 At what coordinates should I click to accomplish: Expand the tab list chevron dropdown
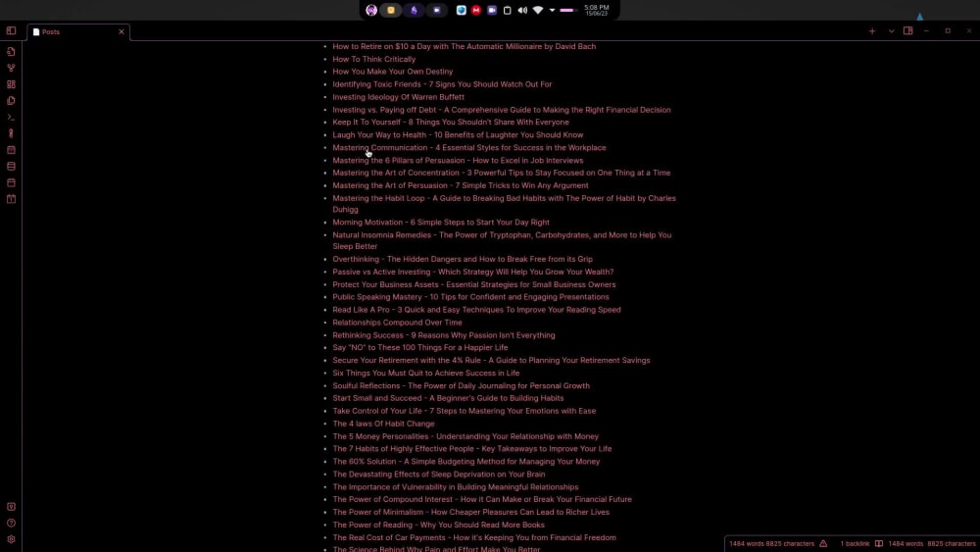click(891, 31)
